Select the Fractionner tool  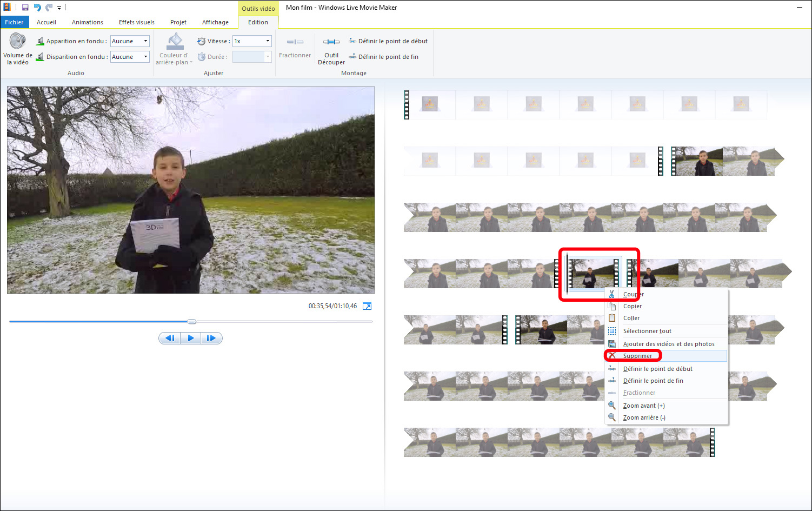point(295,49)
